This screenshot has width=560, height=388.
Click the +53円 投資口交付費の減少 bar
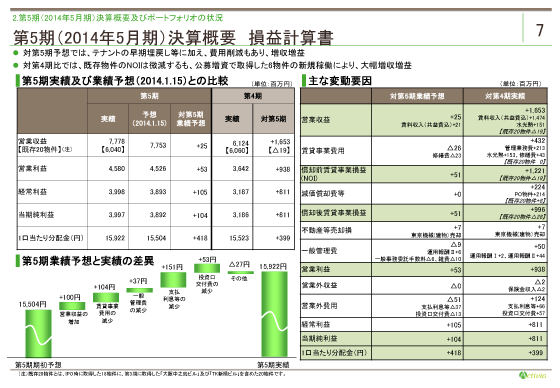207,268
